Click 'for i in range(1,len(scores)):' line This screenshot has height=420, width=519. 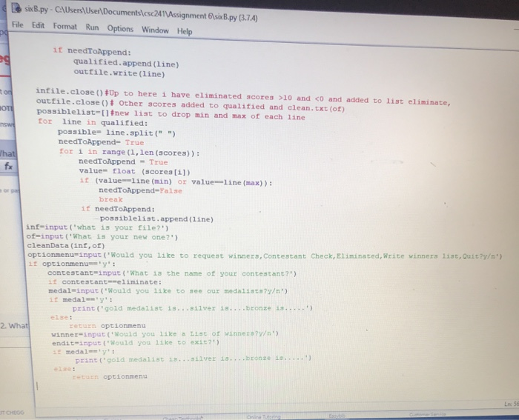coord(130,153)
